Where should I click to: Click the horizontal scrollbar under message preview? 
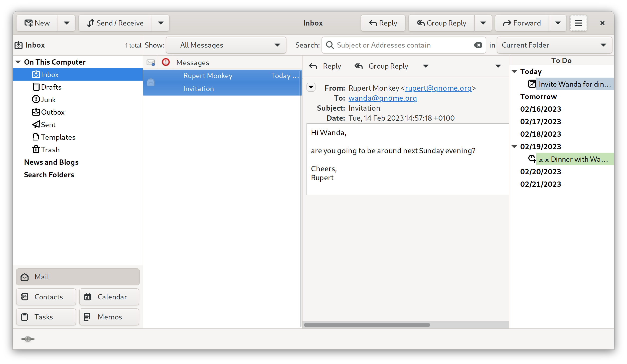pyautogui.click(x=367, y=325)
